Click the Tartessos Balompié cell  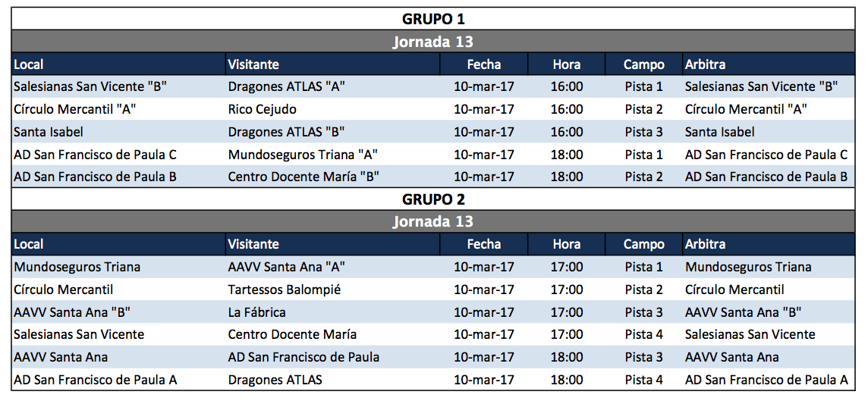285,290
